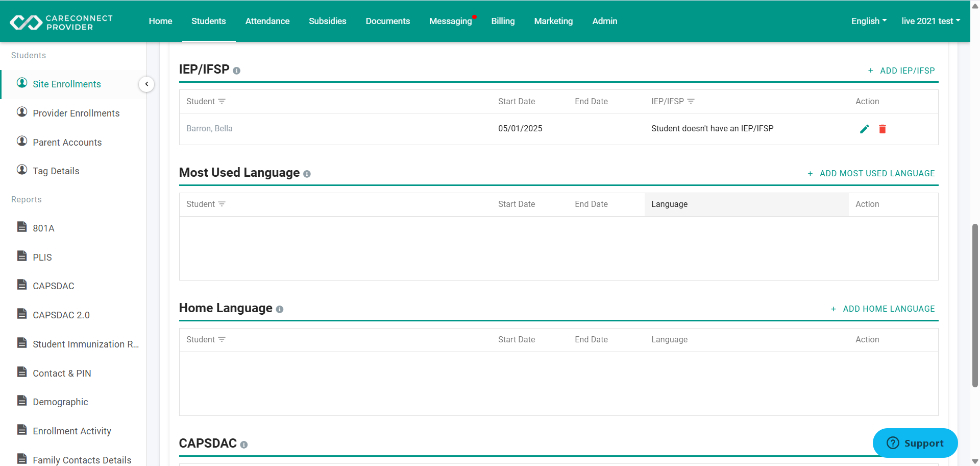Open the Messaging nav tab

(x=451, y=21)
